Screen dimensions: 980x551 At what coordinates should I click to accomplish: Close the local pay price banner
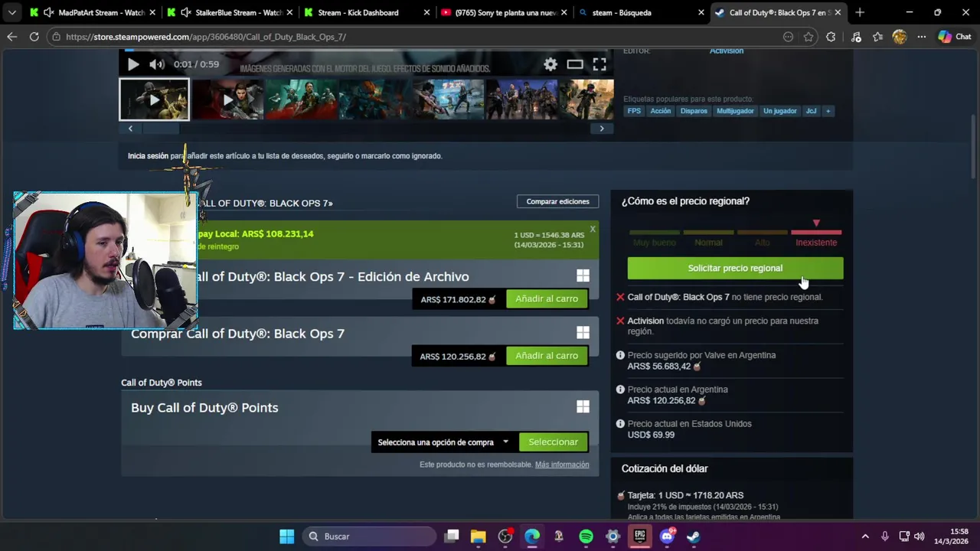pos(593,229)
